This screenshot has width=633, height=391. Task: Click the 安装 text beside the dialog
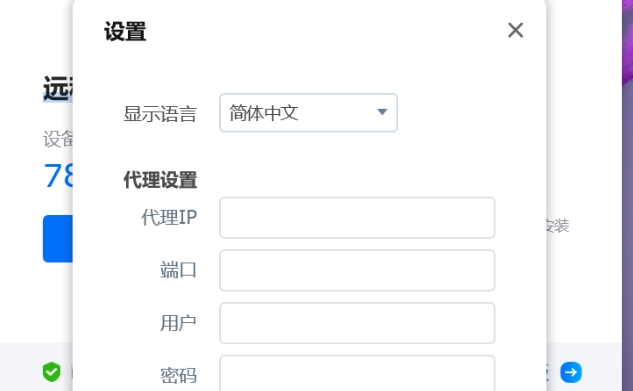pos(558,226)
